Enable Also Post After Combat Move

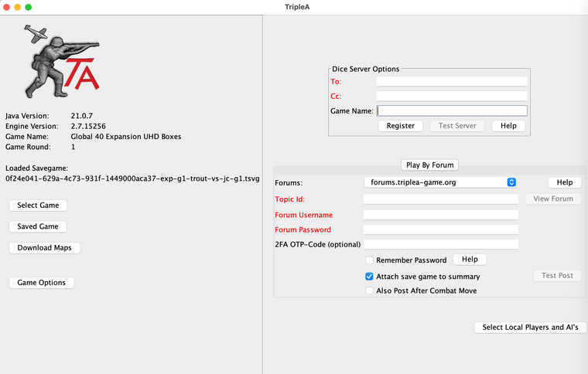(369, 291)
